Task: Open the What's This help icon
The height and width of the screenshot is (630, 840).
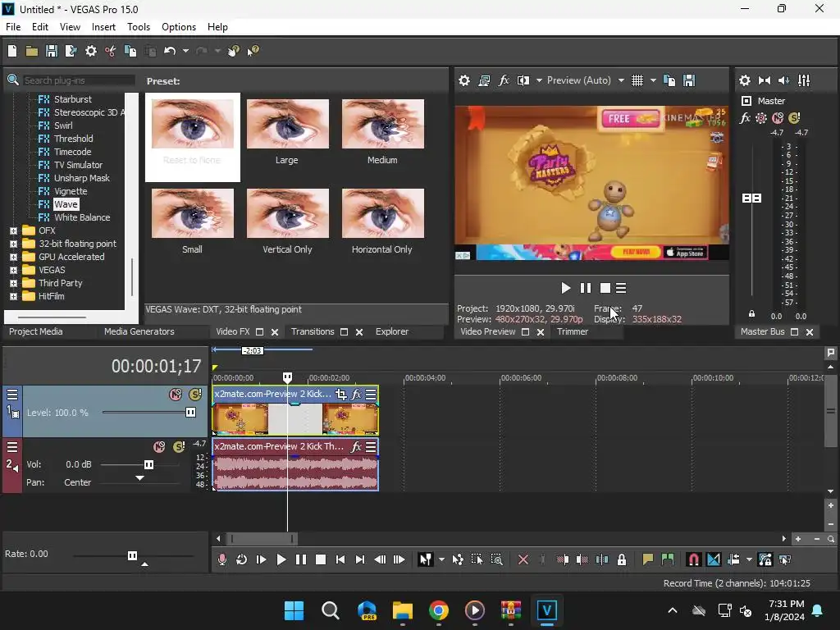Action: pos(253,51)
